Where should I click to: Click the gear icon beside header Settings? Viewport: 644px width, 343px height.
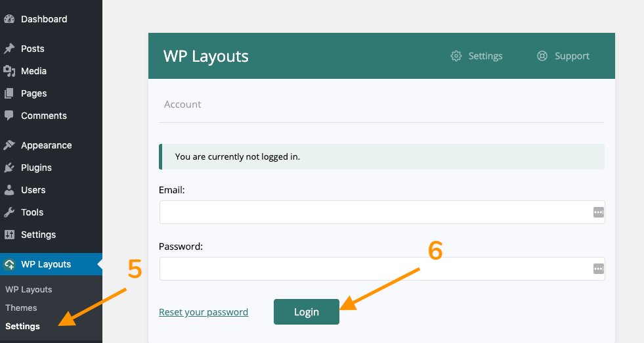456,56
